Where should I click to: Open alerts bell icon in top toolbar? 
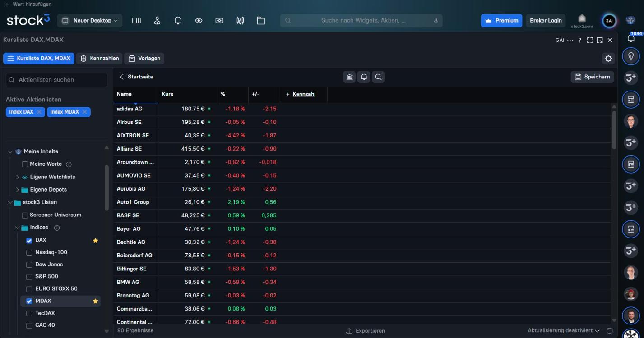(178, 21)
